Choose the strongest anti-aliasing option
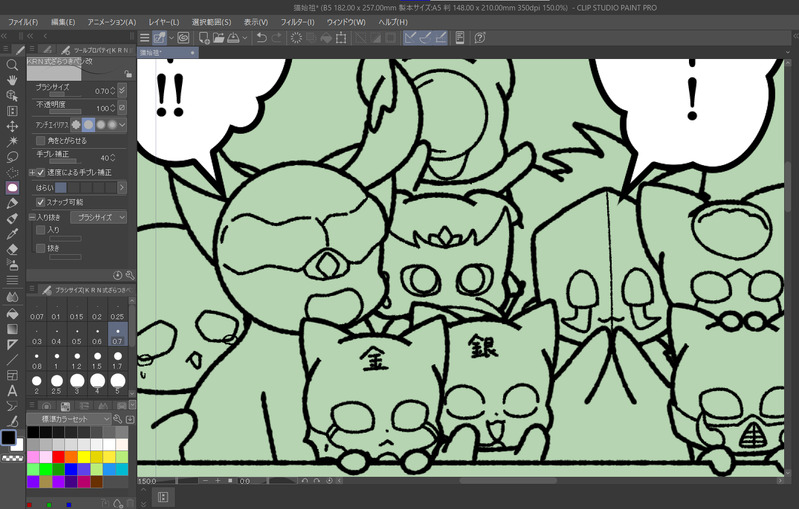Screen dimensions: 799x509 113,124
